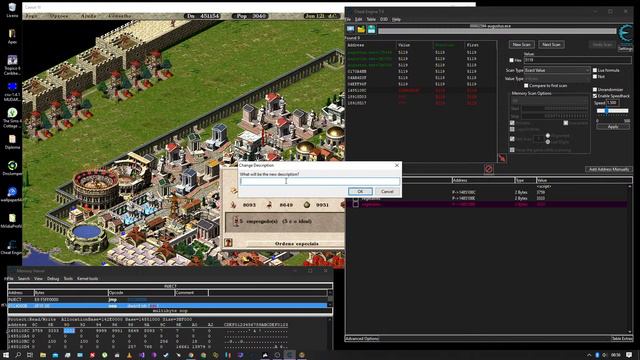Viewport: 640px width, 360px height.
Task: Open the Cheat Engine desktop shortcut
Action: tap(12, 247)
